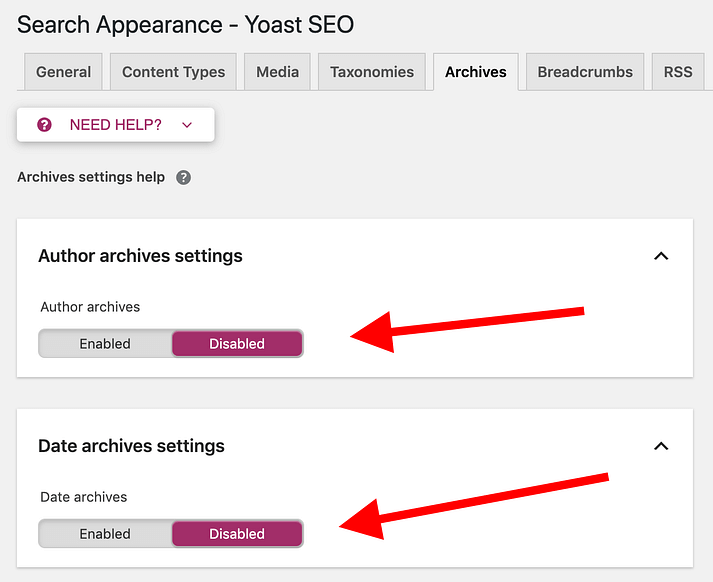Switch to the General tab
The height and width of the screenshot is (582, 713).
pyautogui.click(x=63, y=72)
